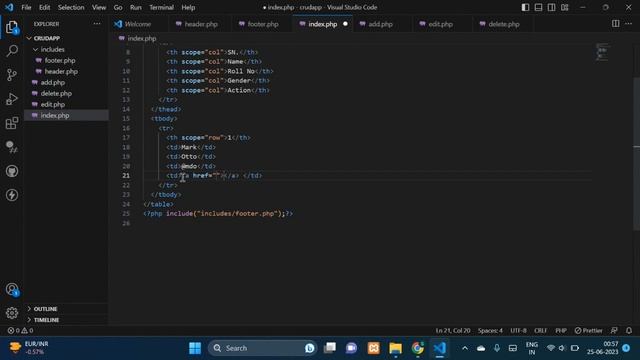The width and height of the screenshot is (640, 360).
Task: Click the unsaved dot on index.php tab
Action: coord(345,24)
